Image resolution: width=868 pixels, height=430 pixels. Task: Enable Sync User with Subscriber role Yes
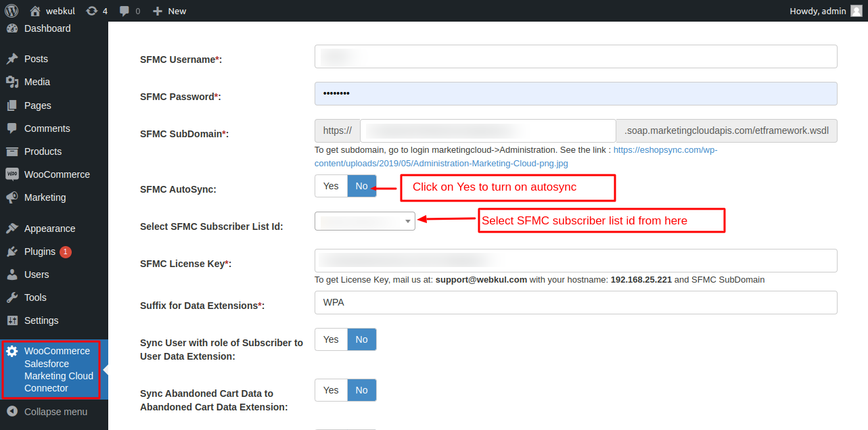click(x=331, y=339)
